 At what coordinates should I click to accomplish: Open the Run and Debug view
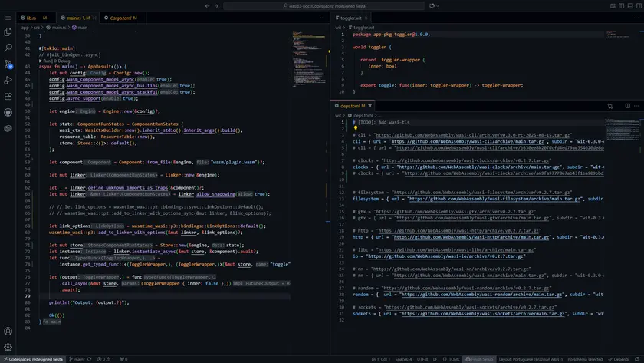coord(8,81)
